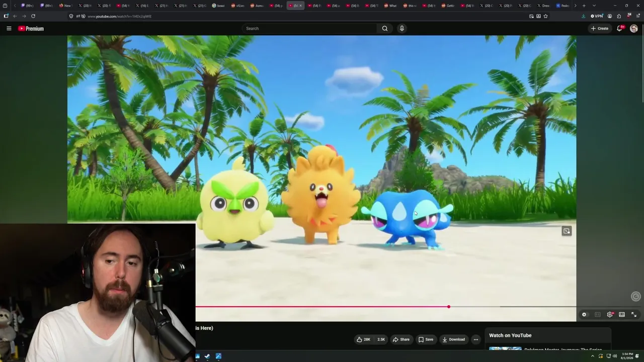Go forward in browser history

tap(24, 16)
